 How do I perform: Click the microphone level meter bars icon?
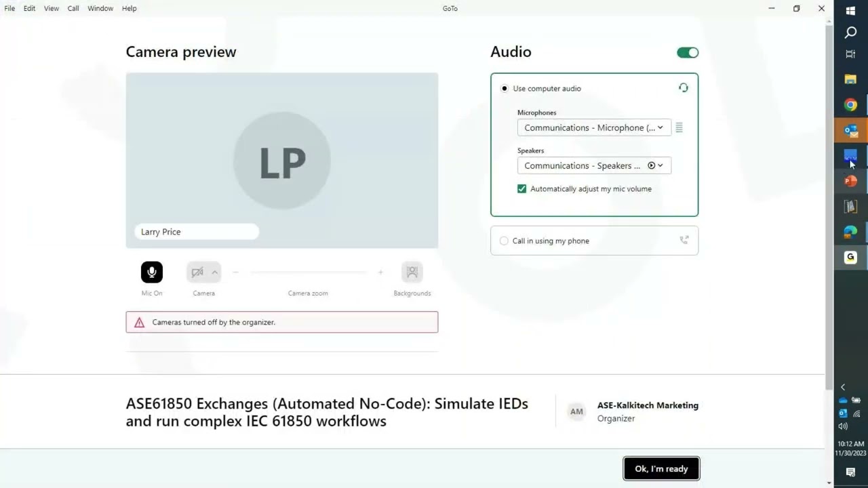[x=679, y=127]
